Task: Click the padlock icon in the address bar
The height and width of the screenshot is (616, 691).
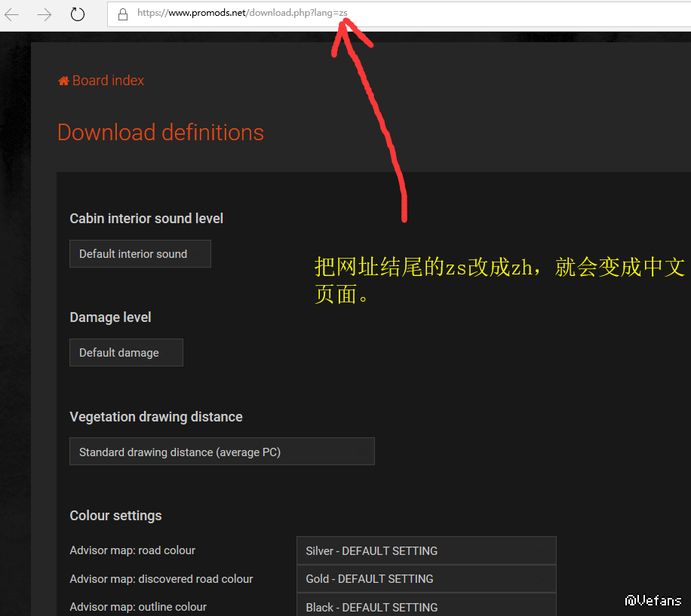Action: 122,14
